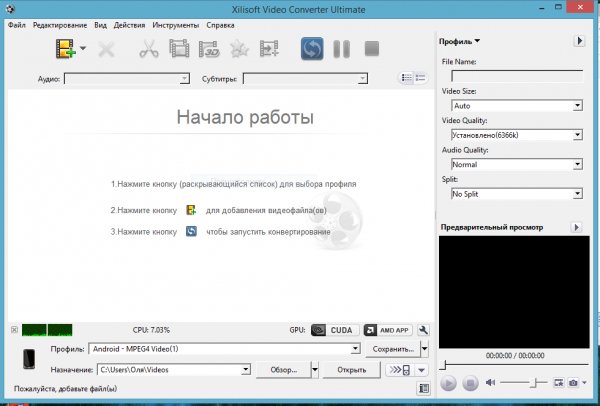
Task: Click the green CPU usage graph
Action: point(47,330)
